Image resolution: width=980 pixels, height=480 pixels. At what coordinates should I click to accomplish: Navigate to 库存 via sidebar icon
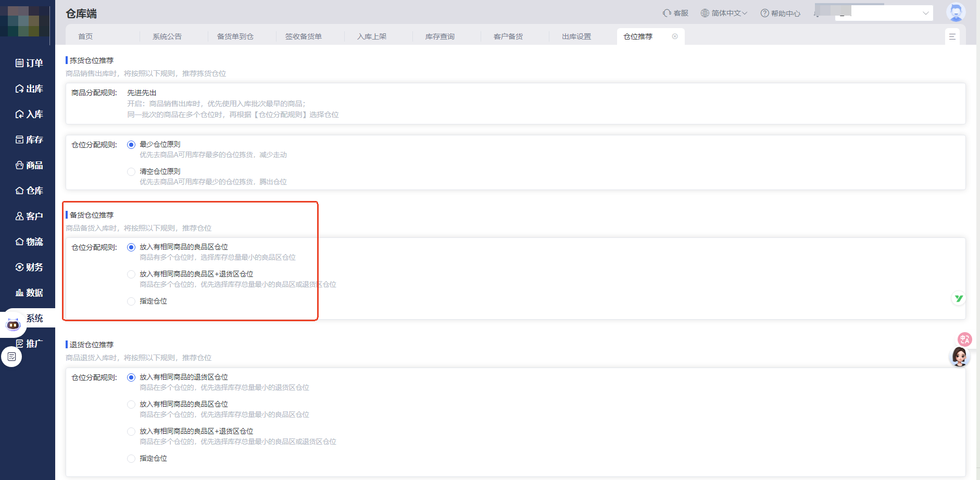pyautogui.click(x=29, y=139)
